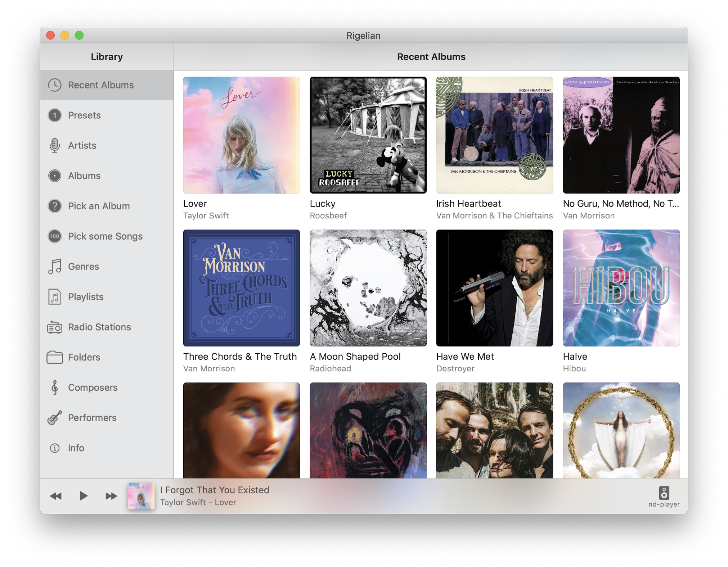Click the Recent Albums clock icon
728x567 pixels.
(55, 85)
